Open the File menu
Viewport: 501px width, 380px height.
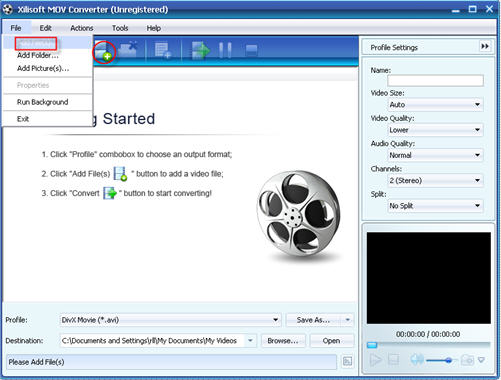16,28
